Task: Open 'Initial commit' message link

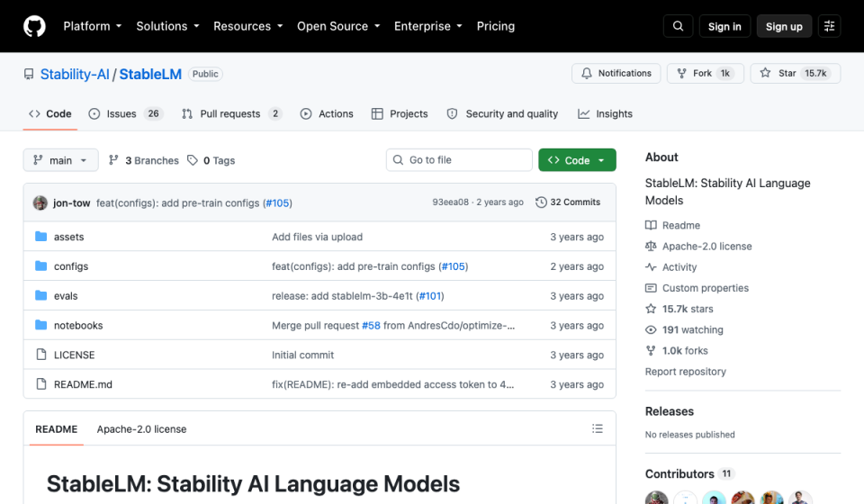Action: point(302,355)
